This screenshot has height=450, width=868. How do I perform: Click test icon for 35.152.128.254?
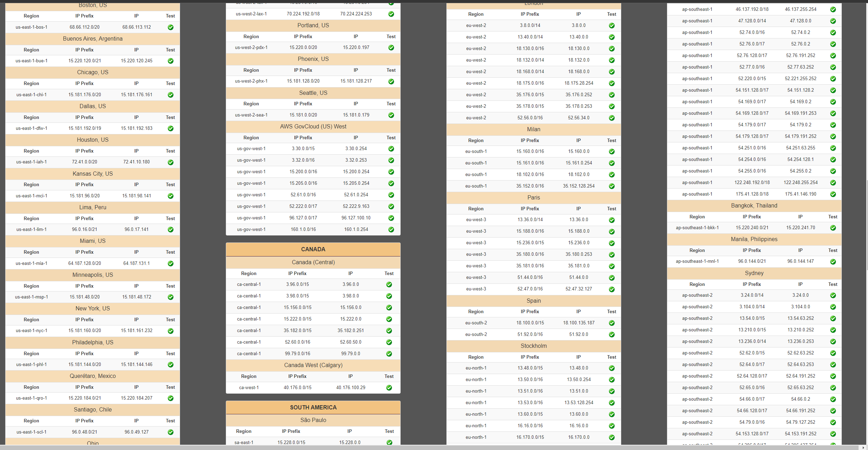point(612,186)
